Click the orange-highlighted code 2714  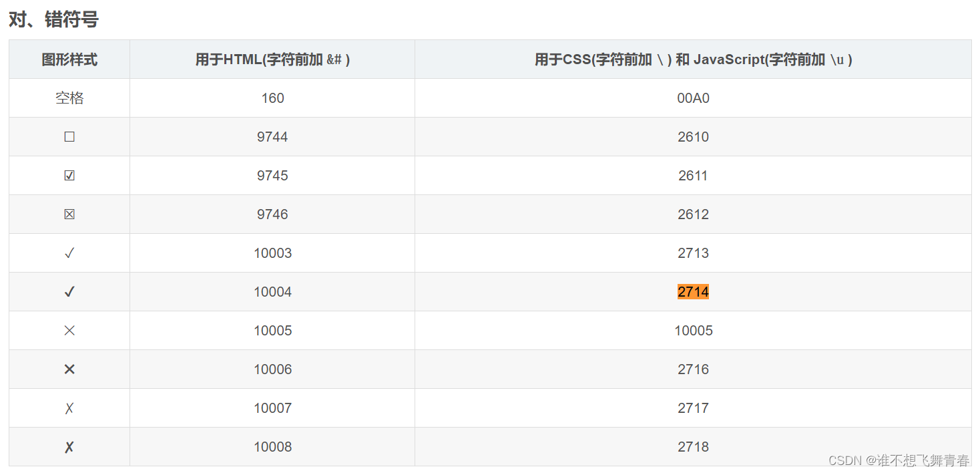coord(693,292)
